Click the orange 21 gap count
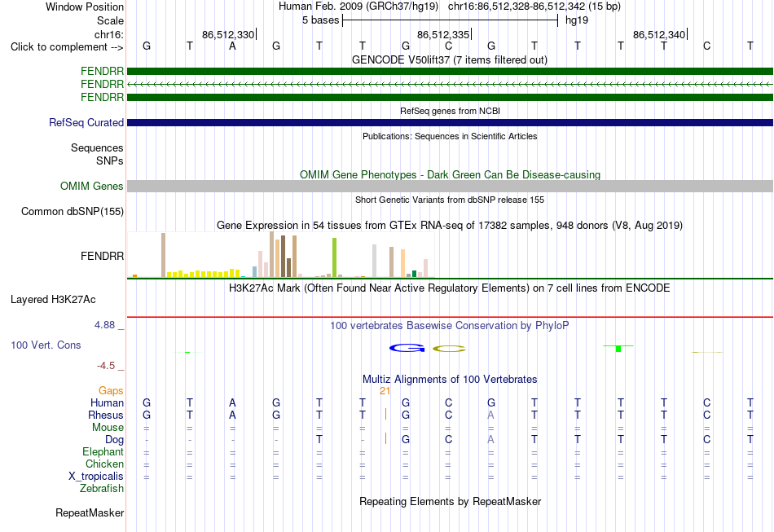774x532 pixels. click(x=385, y=391)
